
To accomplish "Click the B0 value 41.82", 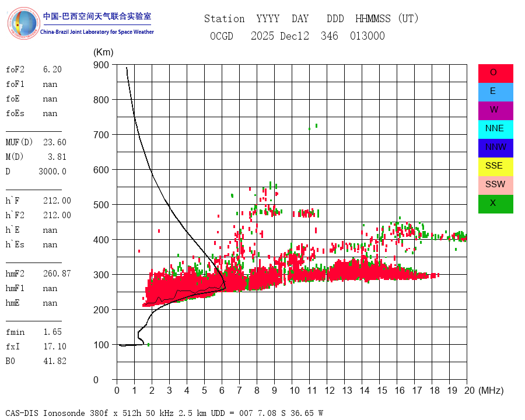I will (55, 361).
